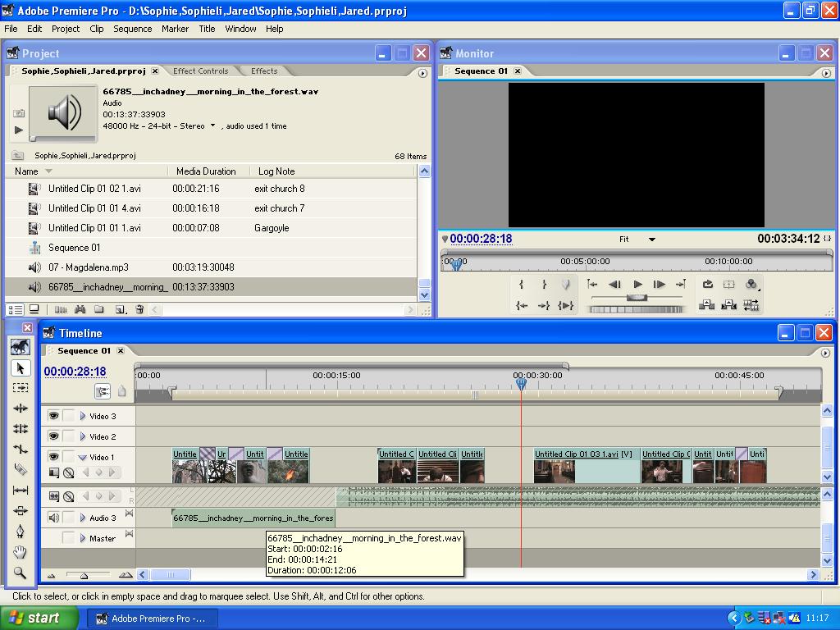
Task: Go to In point in Monitor
Action: click(521, 305)
